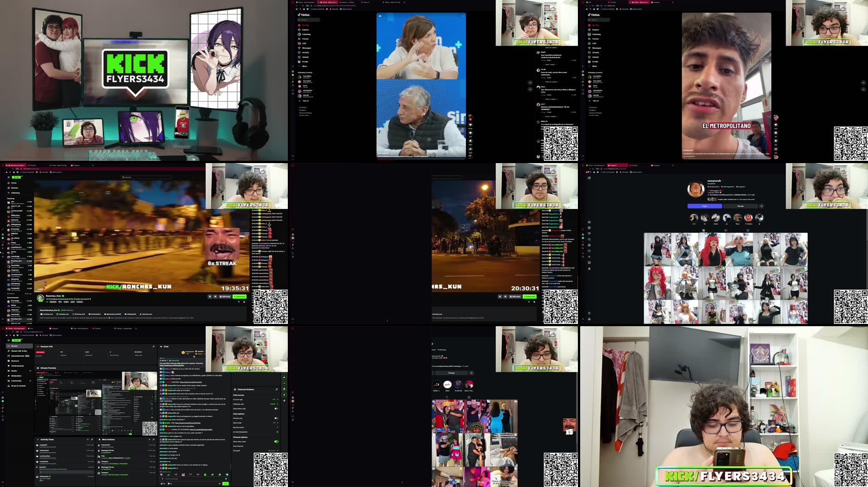Open Kick Browse in 19:35:31 stream frame
Viewport: 868px width, 487px height.
point(14,188)
